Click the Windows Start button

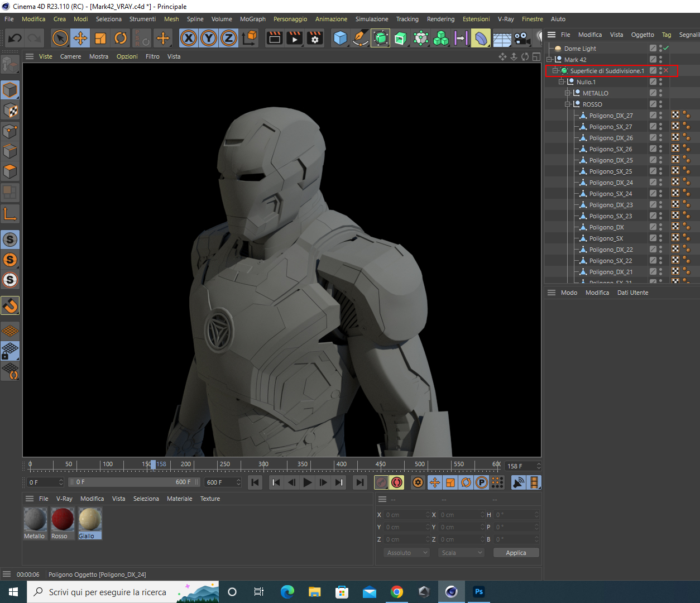pos(13,592)
